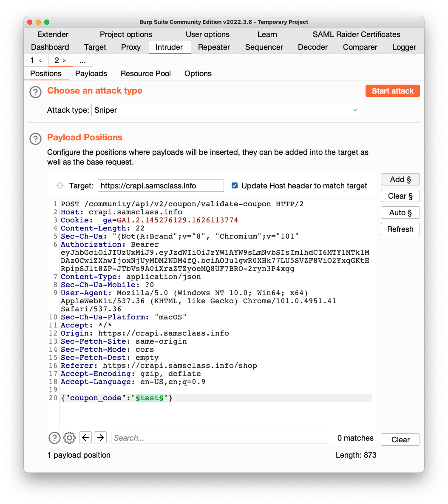
Task: Open the Logger tab
Action: pos(404,47)
